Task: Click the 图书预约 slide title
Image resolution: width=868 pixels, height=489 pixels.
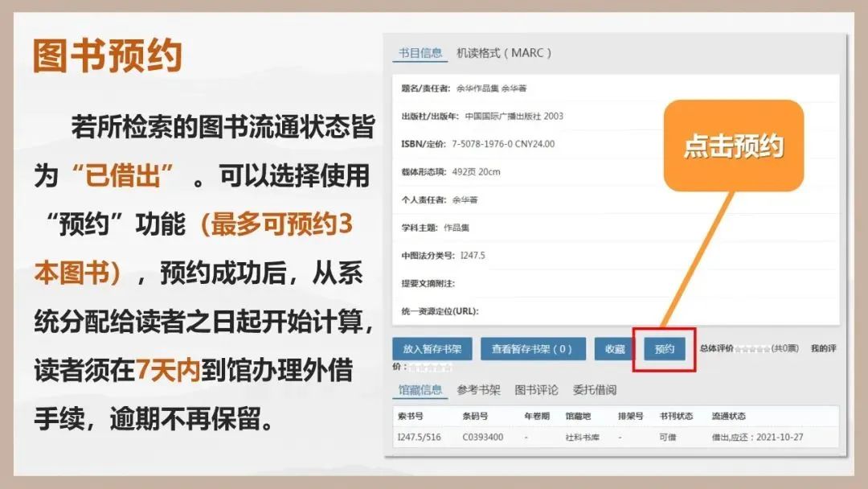Action: point(107,56)
